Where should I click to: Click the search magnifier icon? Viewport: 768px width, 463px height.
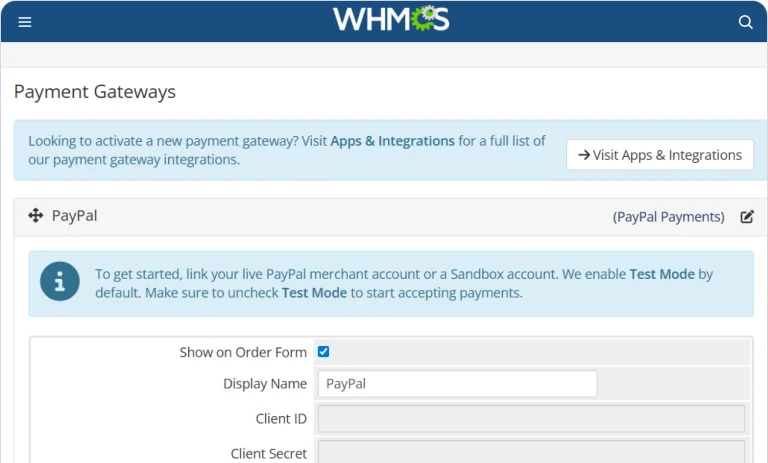(745, 22)
